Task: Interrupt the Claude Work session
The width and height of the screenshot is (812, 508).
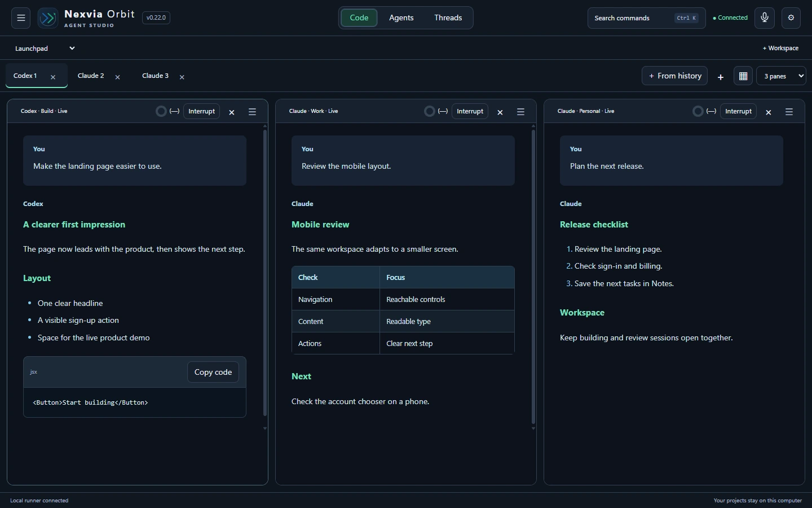Action: (x=470, y=111)
